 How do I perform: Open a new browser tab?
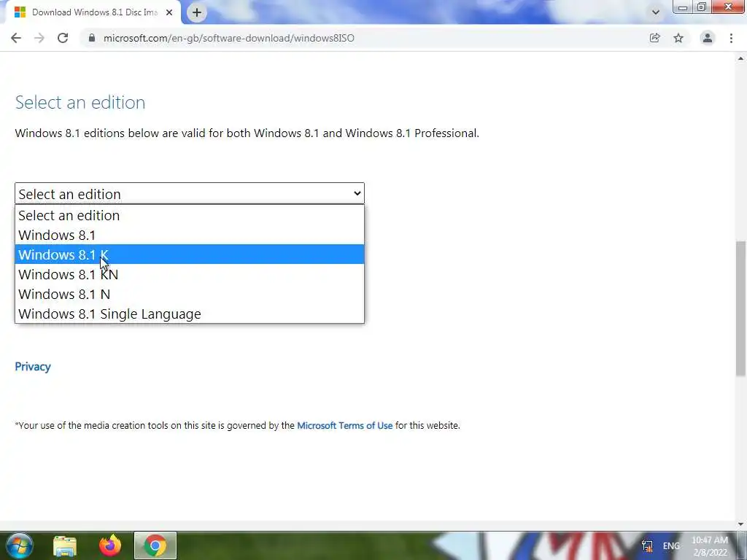click(197, 12)
